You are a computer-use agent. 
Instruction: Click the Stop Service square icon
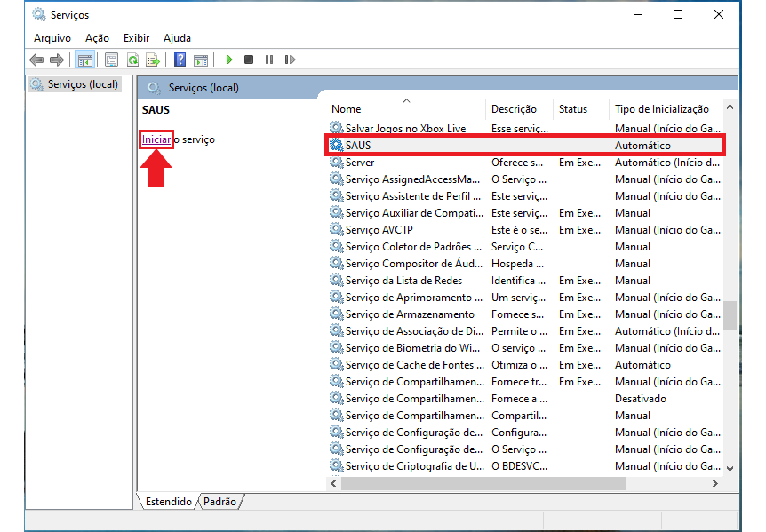249,60
